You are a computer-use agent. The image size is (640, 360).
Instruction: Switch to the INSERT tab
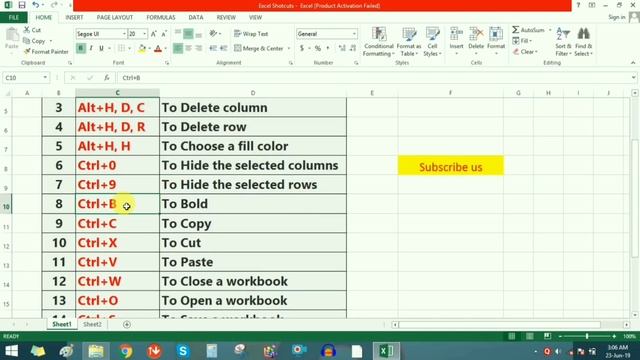(74, 18)
